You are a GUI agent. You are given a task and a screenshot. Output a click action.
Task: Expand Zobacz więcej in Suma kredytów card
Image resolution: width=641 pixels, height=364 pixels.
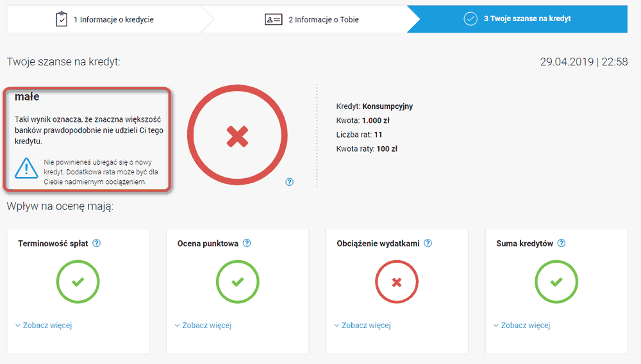(x=522, y=326)
